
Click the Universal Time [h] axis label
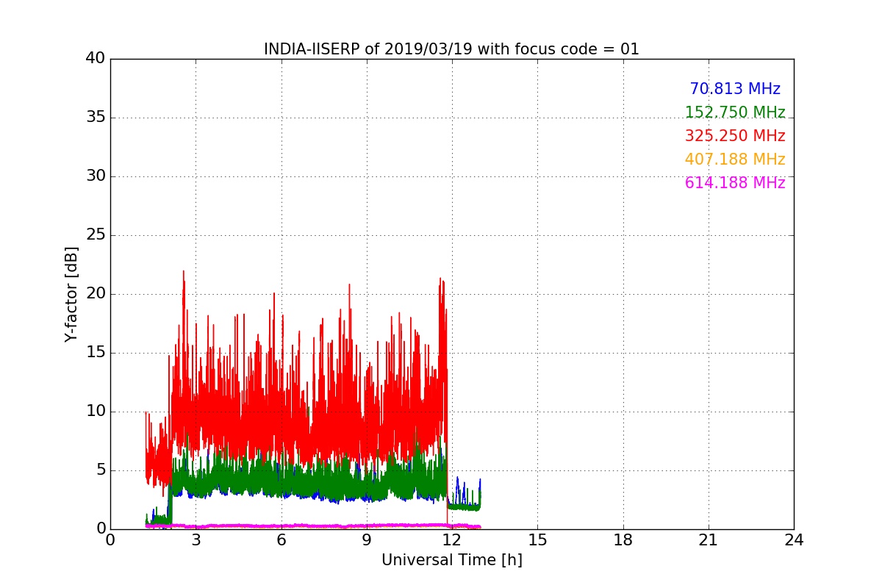(x=451, y=560)
